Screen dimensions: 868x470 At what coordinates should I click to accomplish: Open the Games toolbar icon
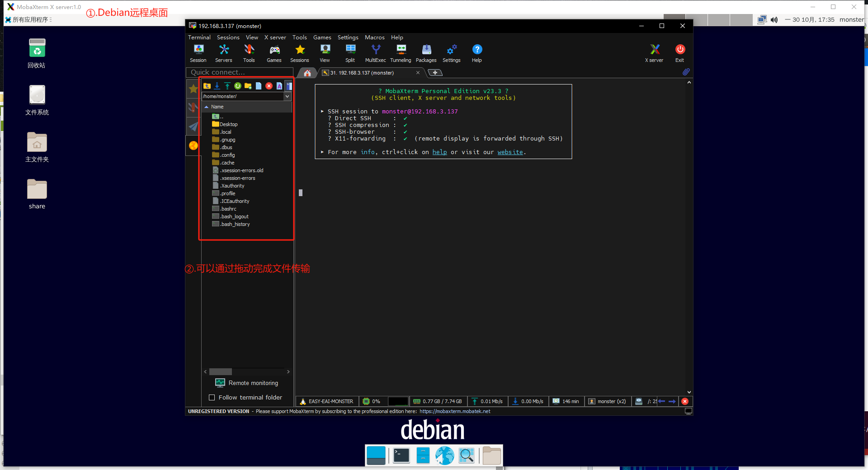[274, 53]
